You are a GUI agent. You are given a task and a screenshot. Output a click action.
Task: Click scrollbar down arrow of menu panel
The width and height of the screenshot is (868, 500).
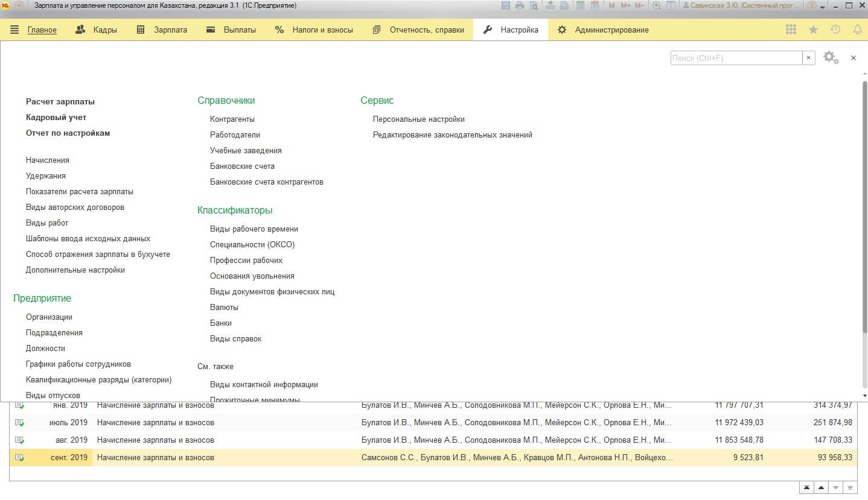tap(864, 396)
